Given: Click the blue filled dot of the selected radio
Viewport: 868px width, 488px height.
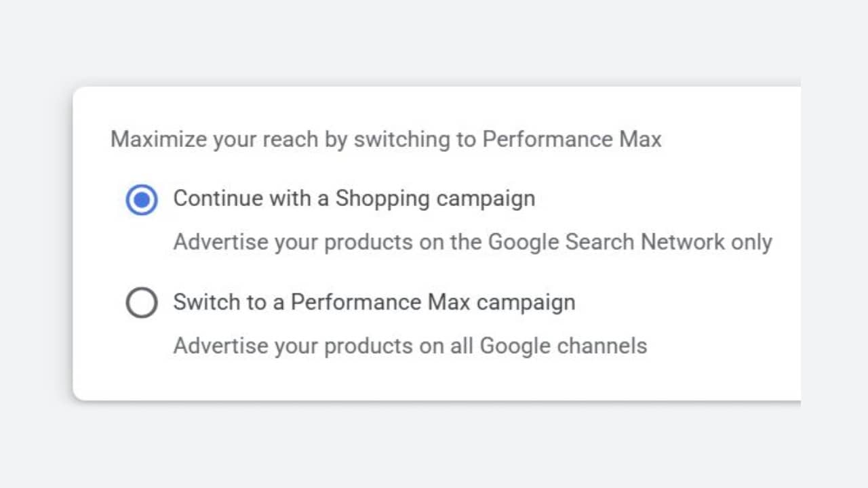Looking at the screenshot, I should pos(142,200).
